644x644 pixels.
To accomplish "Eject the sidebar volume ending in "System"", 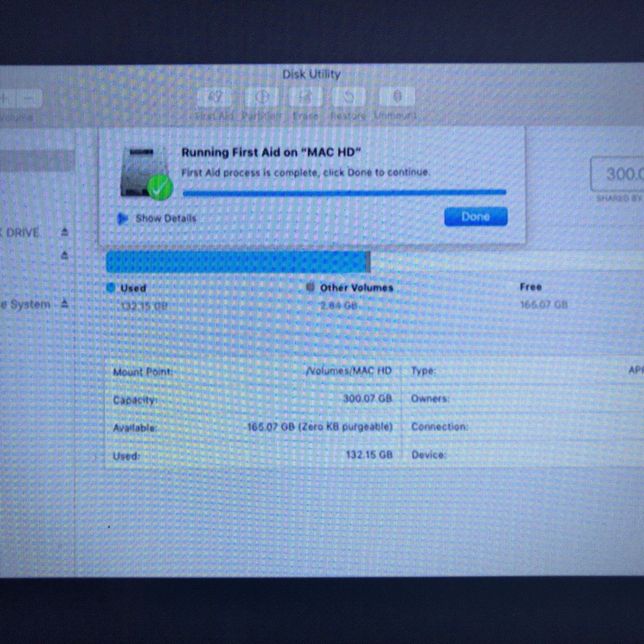I will pos(64,304).
